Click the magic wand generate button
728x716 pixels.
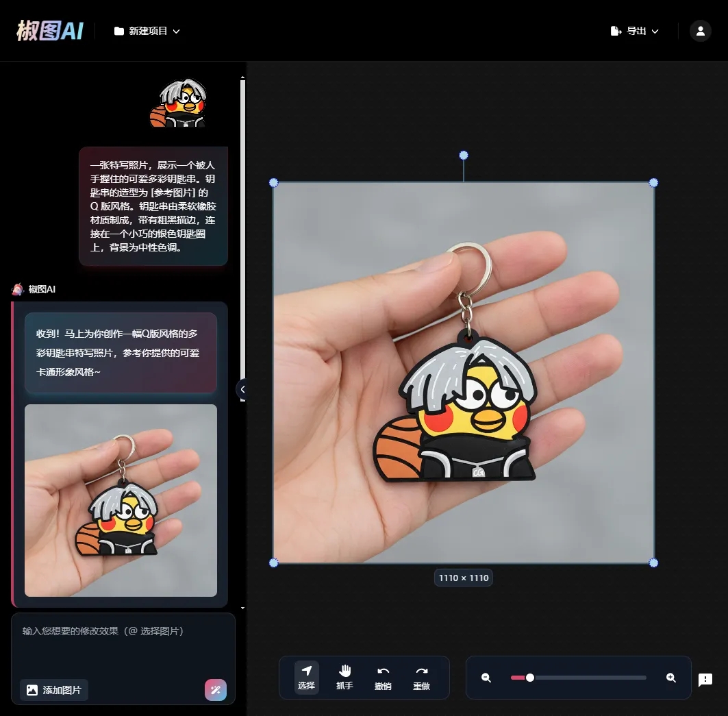click(x=216, y=690)
